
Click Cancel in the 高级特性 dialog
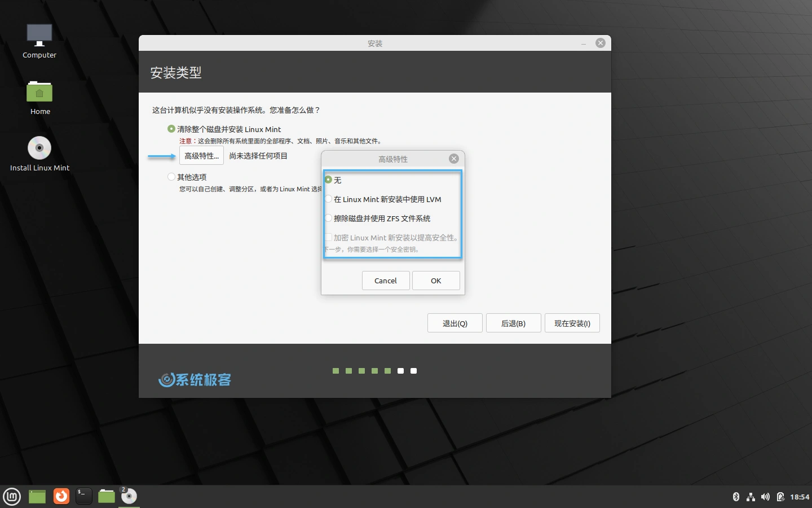386,281
